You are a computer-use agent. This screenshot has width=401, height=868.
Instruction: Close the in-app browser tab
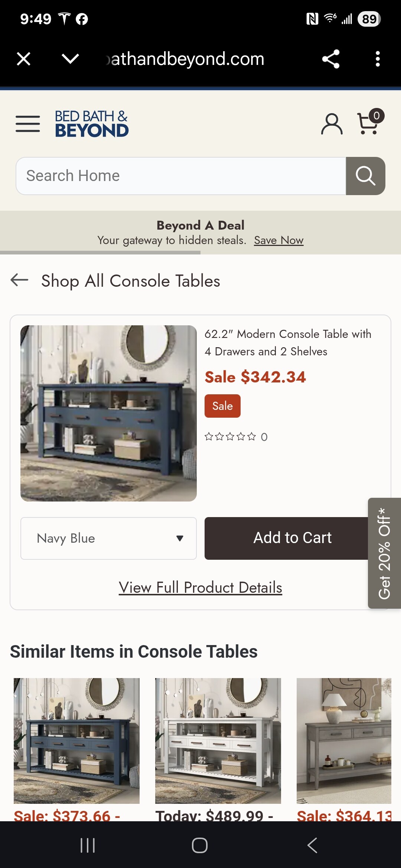[24, 59]
